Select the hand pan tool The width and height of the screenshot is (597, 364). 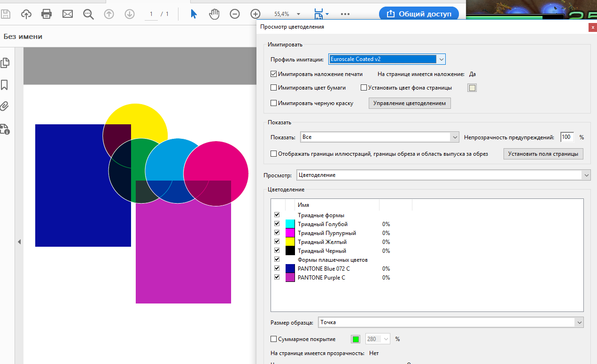(x=214, y=14)
